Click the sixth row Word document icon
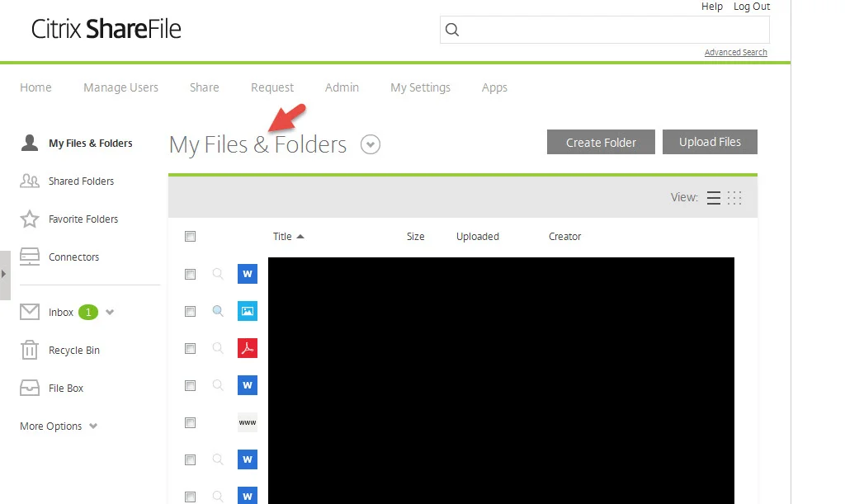Image resolution: width=845 pixels, height=504 pixels. click(x=248, y=459)
